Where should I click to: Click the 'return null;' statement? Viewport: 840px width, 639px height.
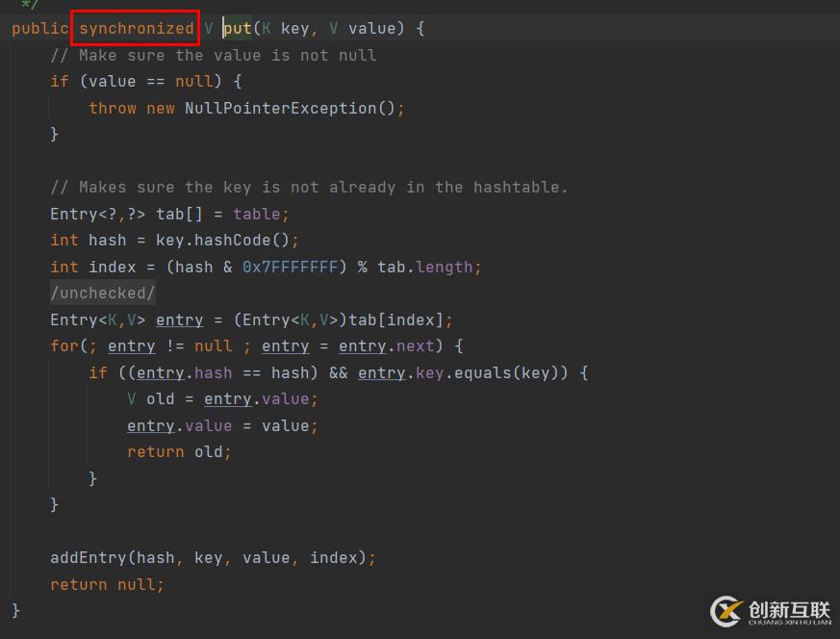(x=107, y=584)
